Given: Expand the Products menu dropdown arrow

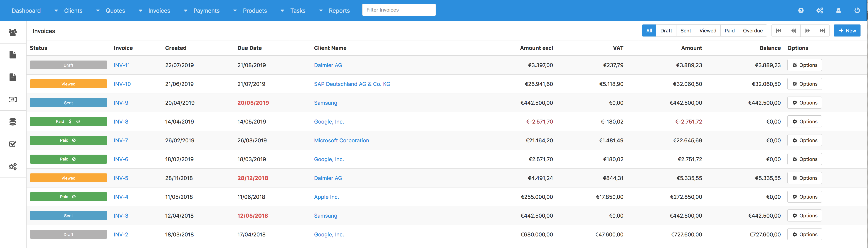Looking at the screenshot, I should click(x=235, y=11).
